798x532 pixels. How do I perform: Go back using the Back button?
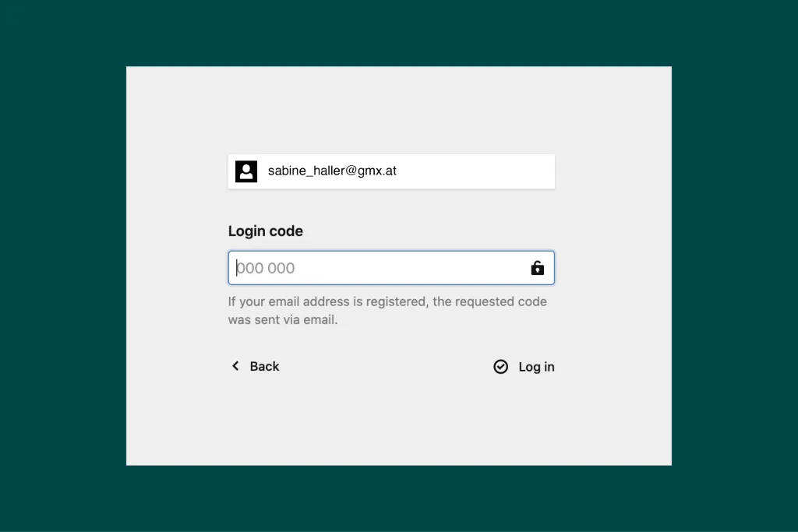(x=255, y=366)
